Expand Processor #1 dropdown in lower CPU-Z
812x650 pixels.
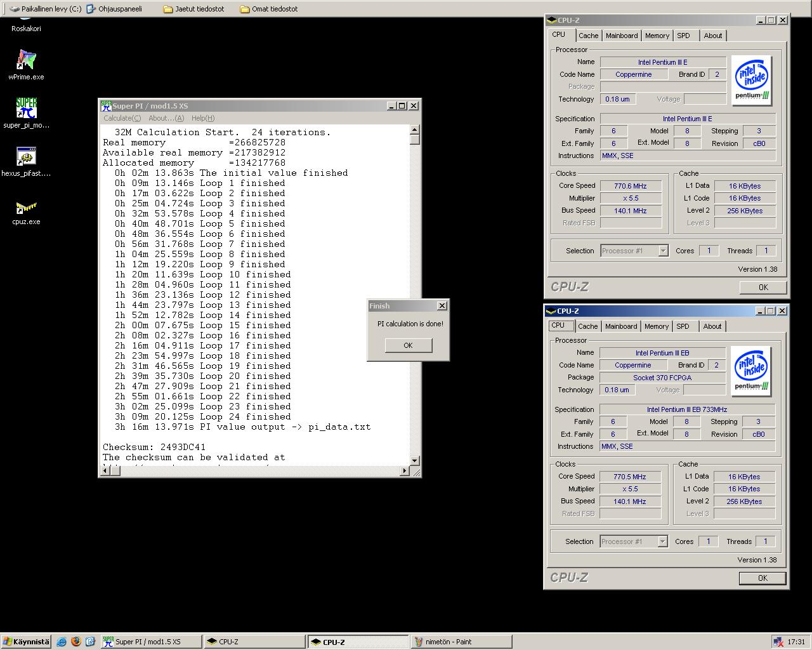coord(662,541)
